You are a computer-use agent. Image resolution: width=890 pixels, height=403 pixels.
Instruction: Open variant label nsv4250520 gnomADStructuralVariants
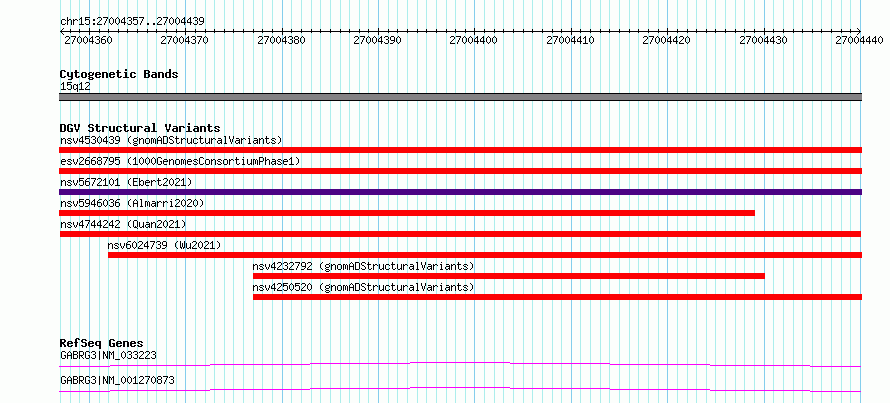pos(363,287)
